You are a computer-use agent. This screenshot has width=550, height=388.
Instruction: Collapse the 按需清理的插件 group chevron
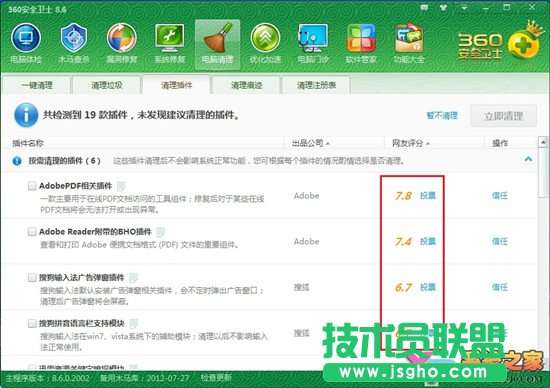[x=528, y=159]
